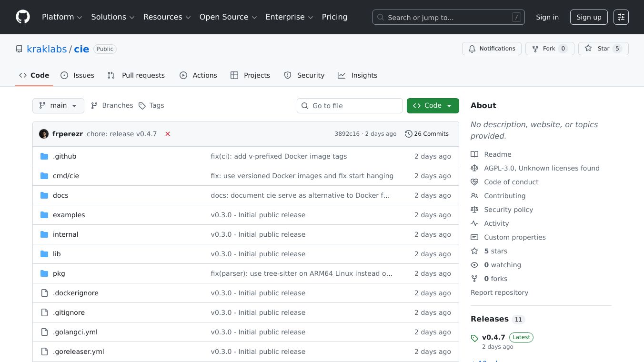
Task: Open commit history via the clock icon
Action: tap(408, 134)
